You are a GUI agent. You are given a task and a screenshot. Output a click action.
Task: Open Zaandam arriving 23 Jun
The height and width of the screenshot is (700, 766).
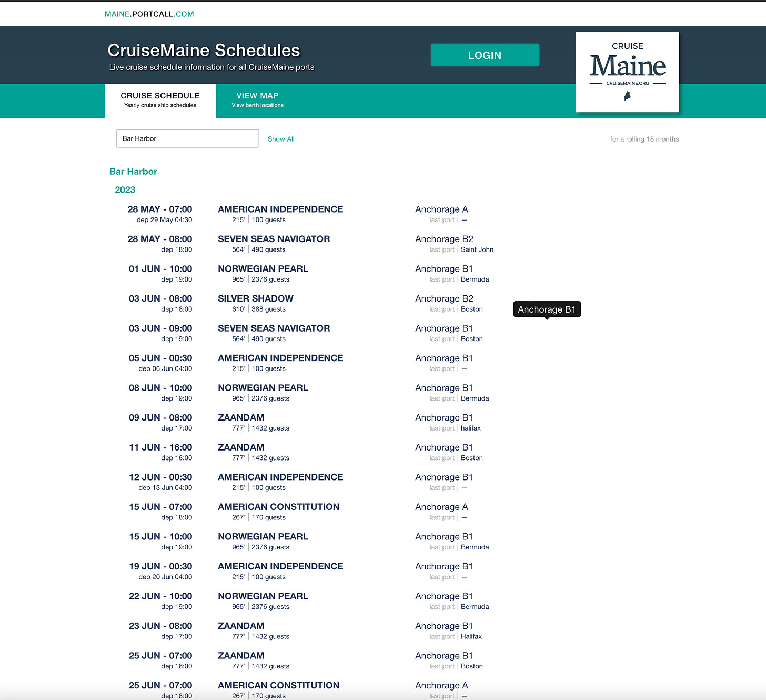pos(241,626)
